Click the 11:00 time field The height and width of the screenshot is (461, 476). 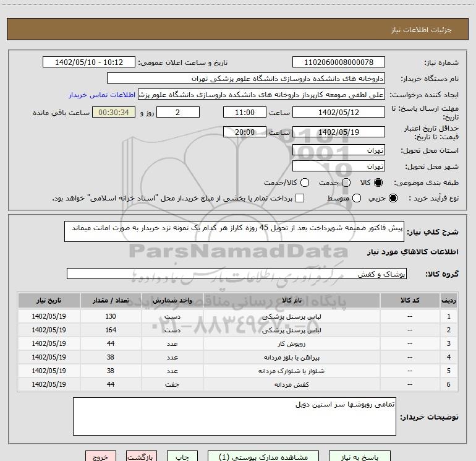tap(245, 112)
